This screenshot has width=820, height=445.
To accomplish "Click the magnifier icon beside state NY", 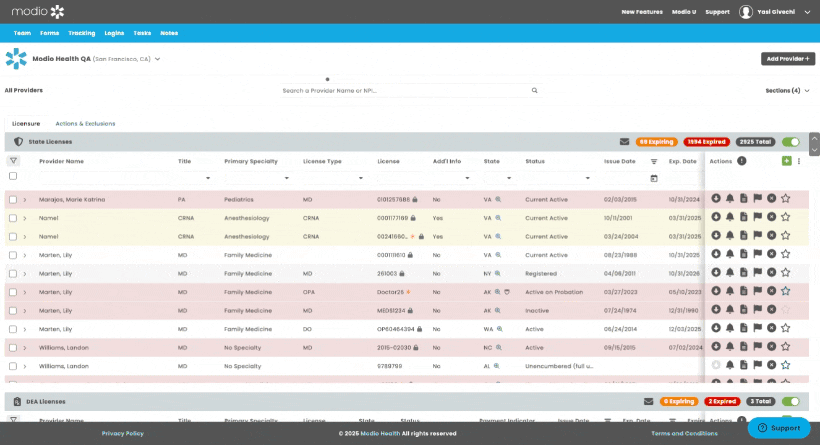I will (498, 273).
